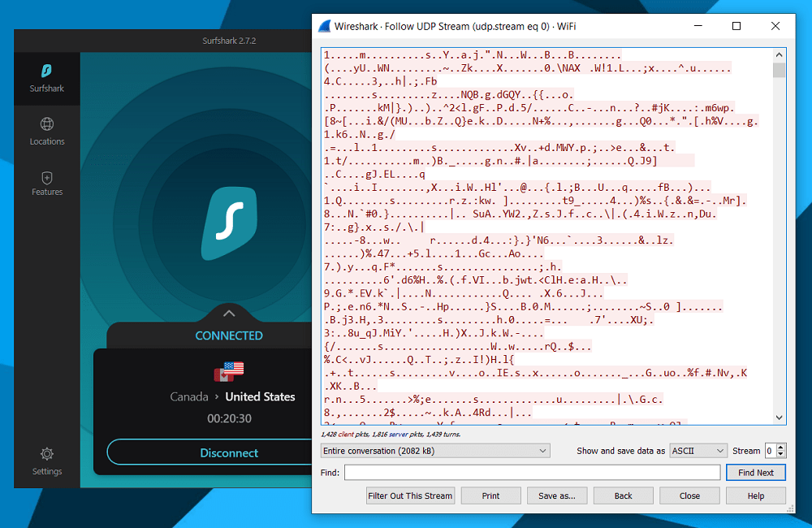
Task: Click the Surfshark 2.7.2 title text
Action: click(229, 41)
